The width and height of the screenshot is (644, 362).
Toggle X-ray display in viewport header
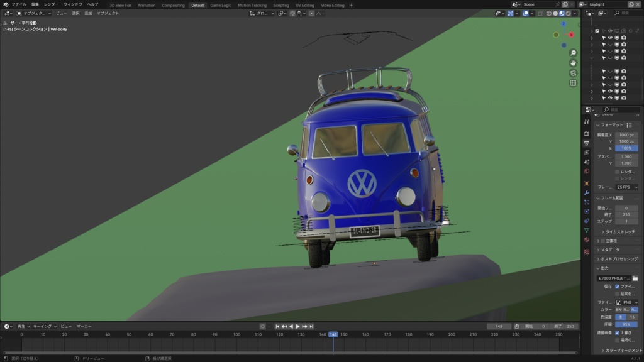click(540, 14)
